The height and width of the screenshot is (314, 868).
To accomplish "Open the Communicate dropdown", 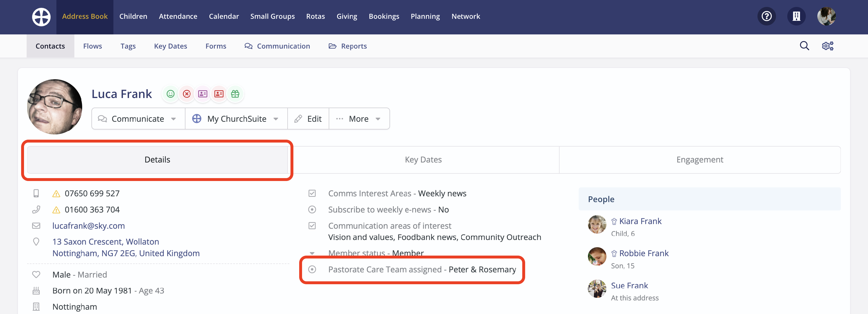I will coord(138,119).
